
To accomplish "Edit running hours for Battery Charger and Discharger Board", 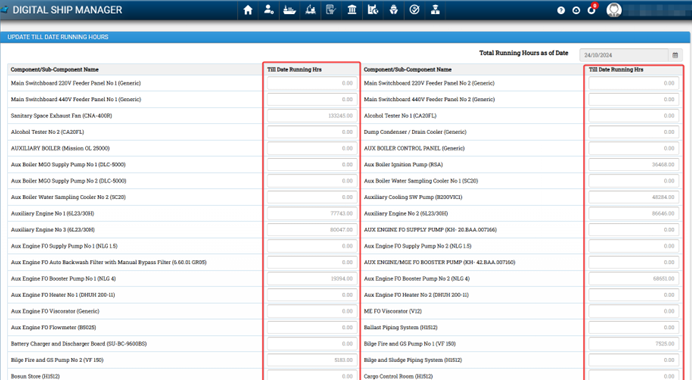I will click(x=312, y=344).
